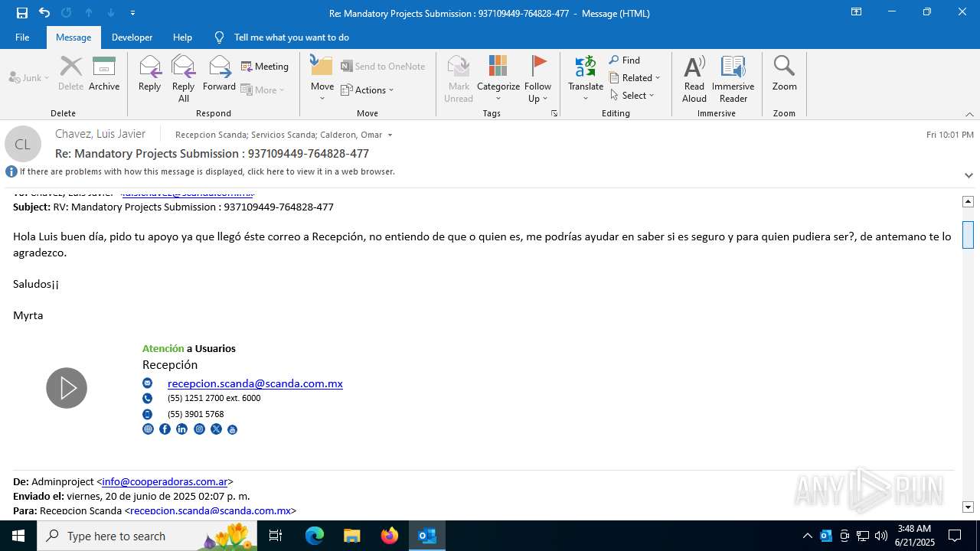Launch Firefox from taskbar
980x551 pixels.
390,536
